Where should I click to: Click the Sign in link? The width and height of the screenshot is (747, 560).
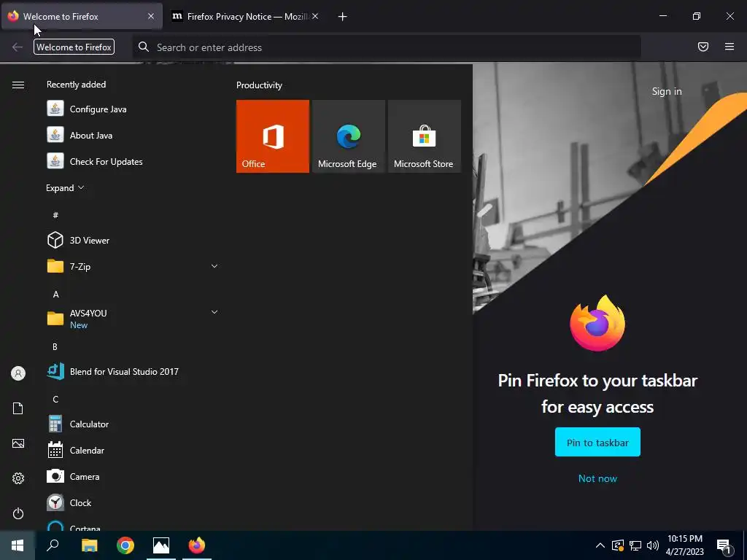(667, 91)
